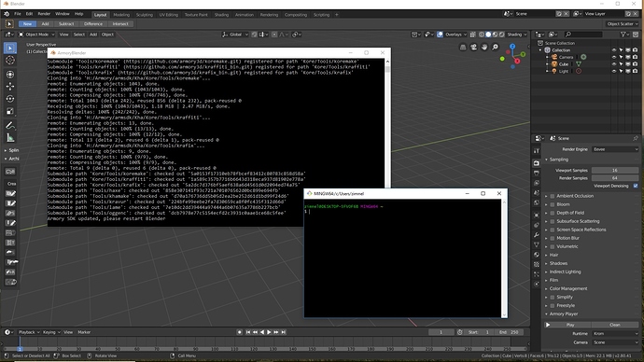644x362 pixels.
Task: Adjust the Render Samples value field
Action: (x=615, y=178)
